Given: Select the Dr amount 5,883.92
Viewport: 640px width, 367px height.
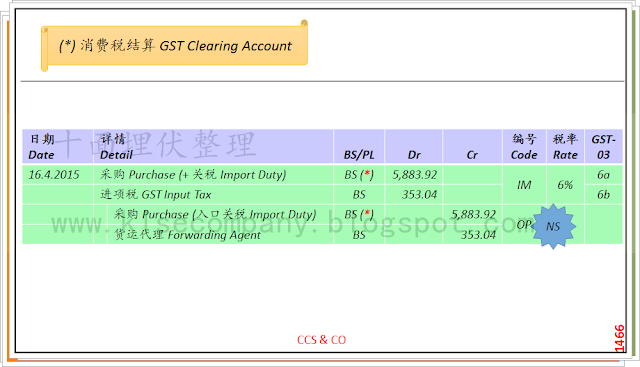Looking at the screenshot, I should [415, 175].
